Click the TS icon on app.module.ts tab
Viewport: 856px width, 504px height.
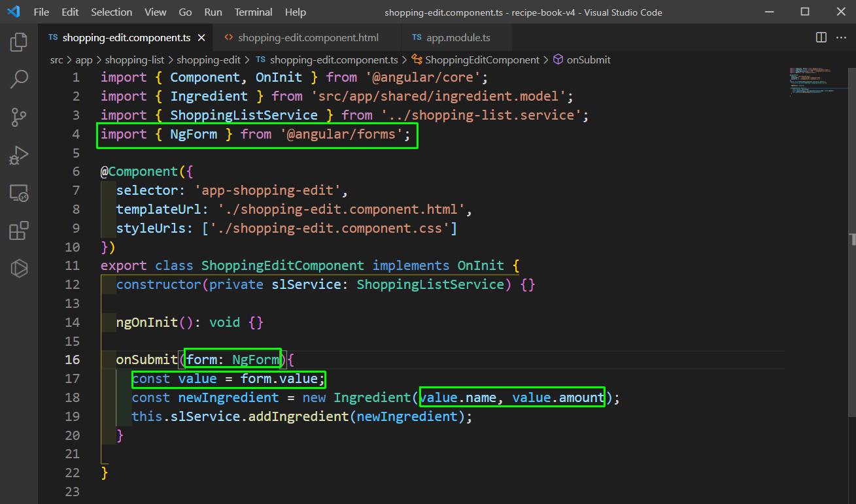(x=417, y=38)
